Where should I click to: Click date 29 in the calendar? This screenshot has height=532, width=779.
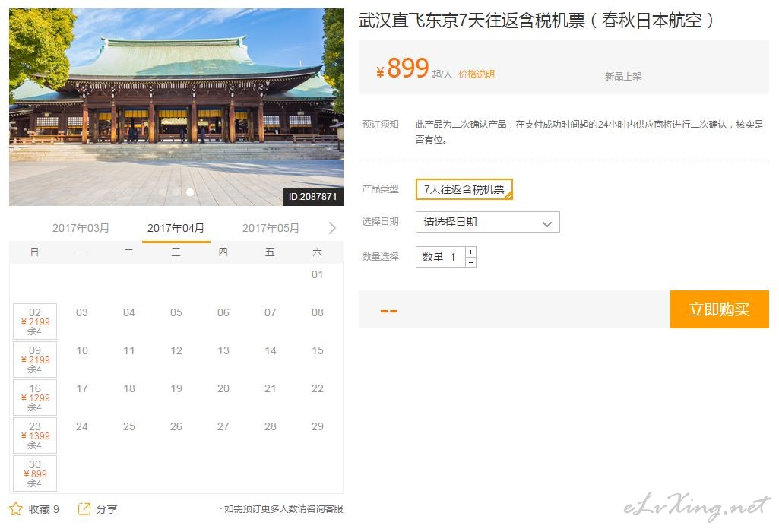318,426
